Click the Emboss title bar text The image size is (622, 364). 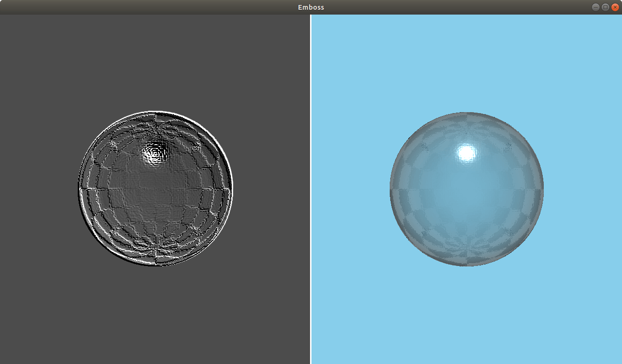pos(311,7)
